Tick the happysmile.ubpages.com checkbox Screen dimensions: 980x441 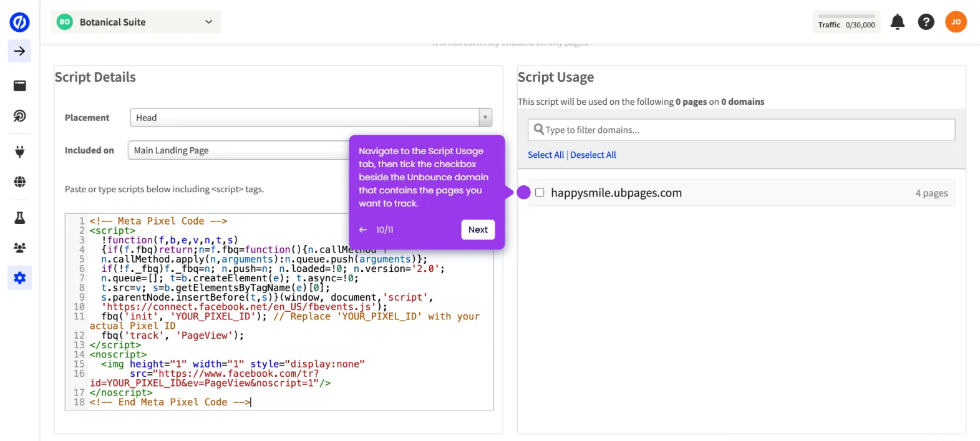(540, 192)
